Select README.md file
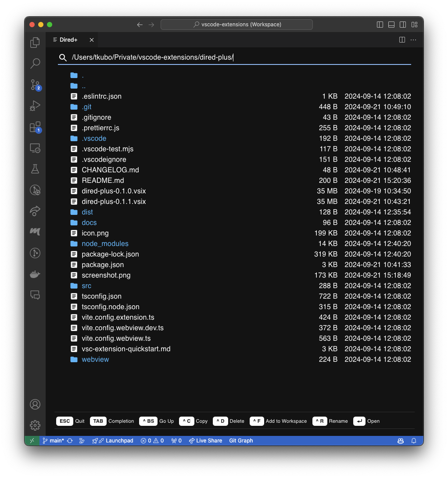448x478 pixels. tap(240, 181)
